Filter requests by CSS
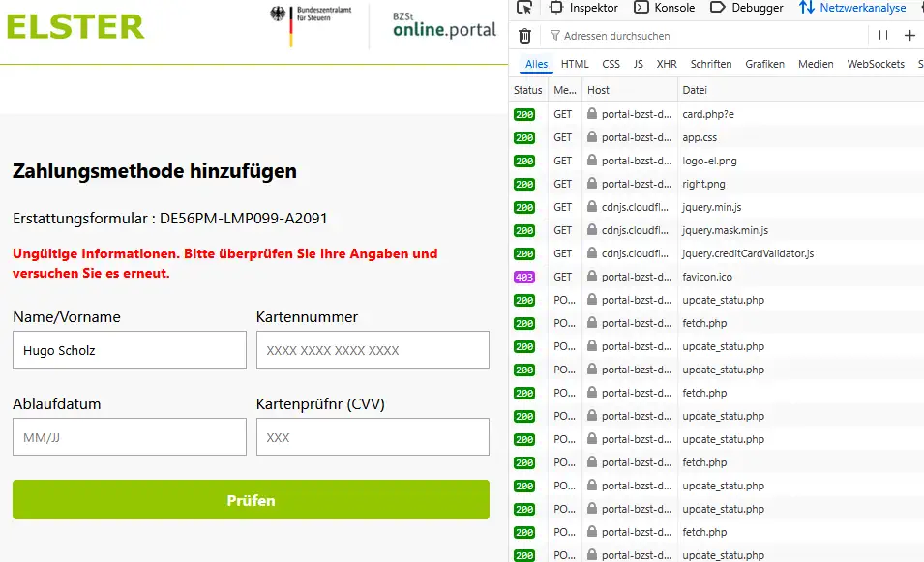Image resolution: width=924 pixels, height=562 pixels. tap(611, 64)
